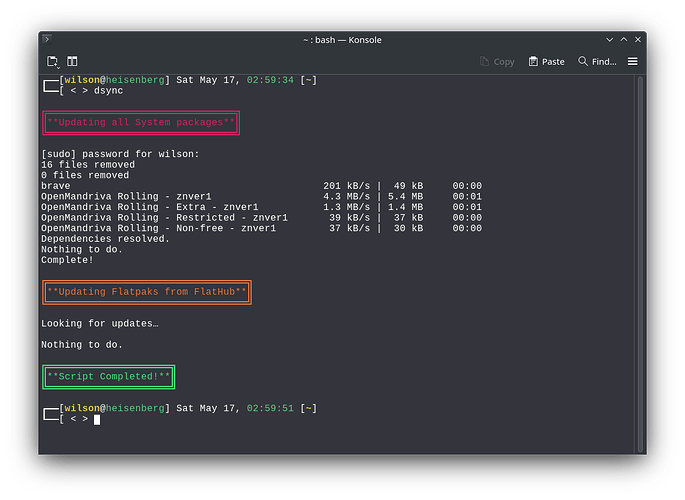Click the '4.3 MB/s' download speed value
Screen dimensions: 685x500
(346, 197)
